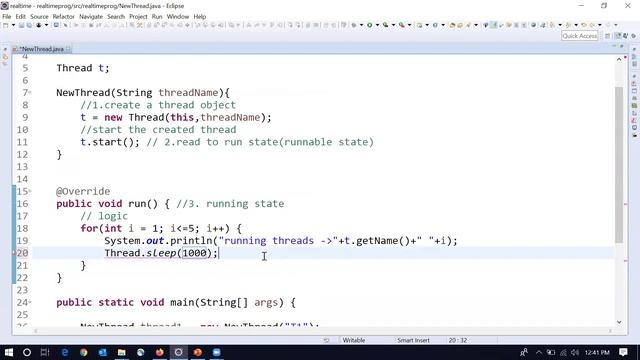Open the Windows Start menu
Image resolution: width=640 pixels, height=360 pixels.
9,352
